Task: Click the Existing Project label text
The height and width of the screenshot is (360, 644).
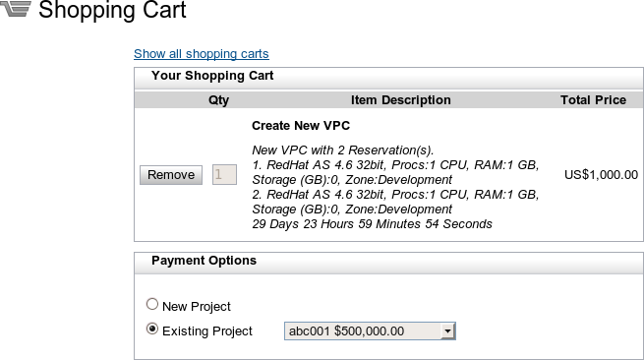Action: (207, 331)
